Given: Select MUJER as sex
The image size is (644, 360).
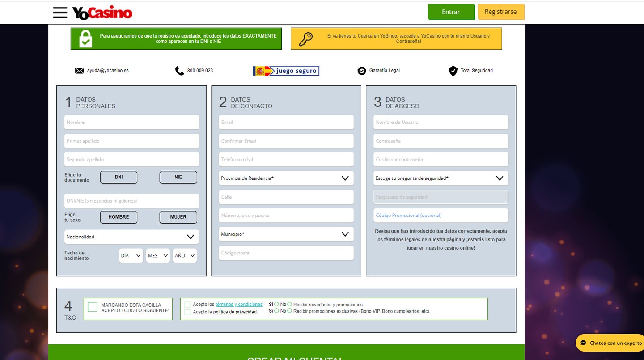Looking at the screenshot, I should 178,217.
